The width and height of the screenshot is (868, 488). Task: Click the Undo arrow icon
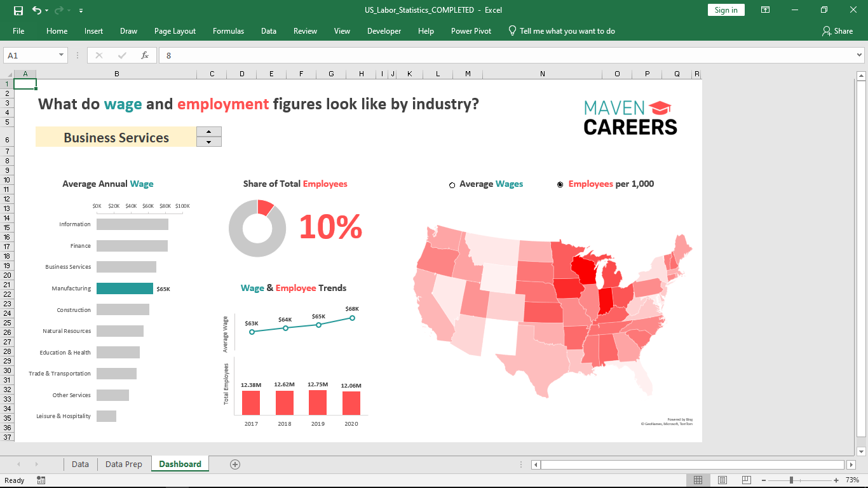(x=37, y=10)
